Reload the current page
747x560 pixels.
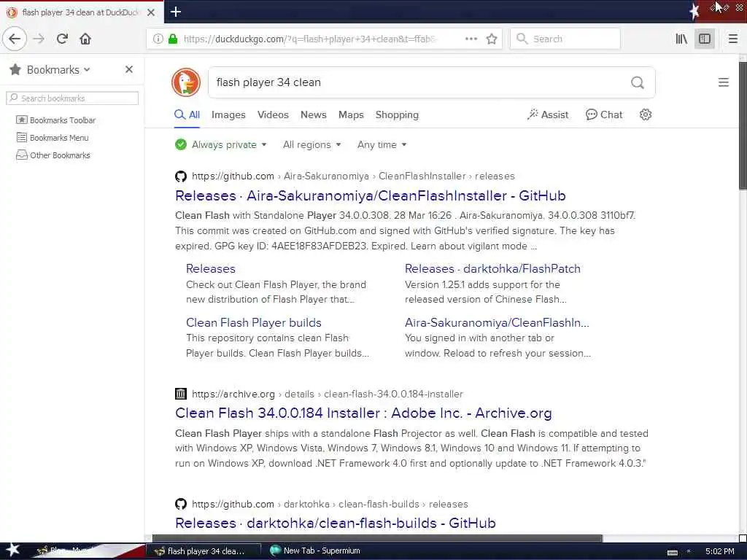pyautogui.click(x=62, y=39)
